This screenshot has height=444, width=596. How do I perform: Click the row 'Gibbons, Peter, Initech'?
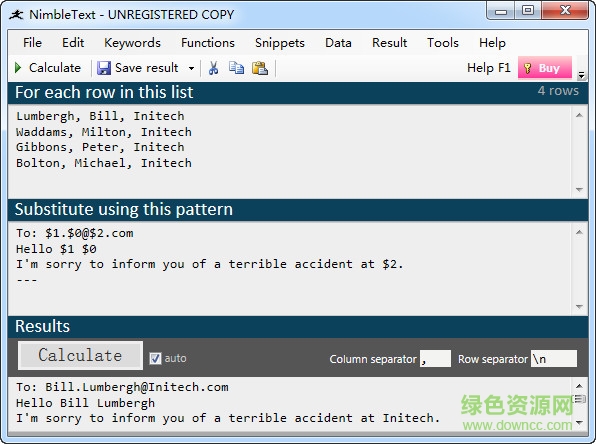pyautogui.click(x=100, y=147)
